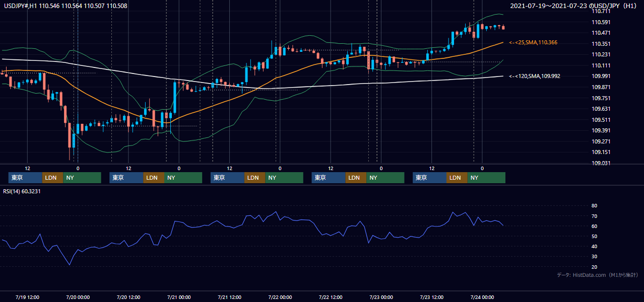Click RSI scale value 80
Screen dimensions: 644x302
[x=594, y=206]
